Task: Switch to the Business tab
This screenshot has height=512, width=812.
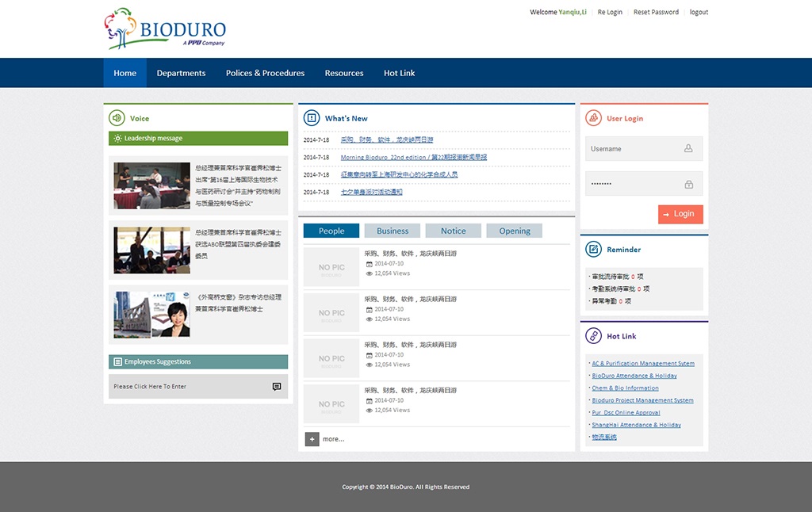Action: click(393, 231)
